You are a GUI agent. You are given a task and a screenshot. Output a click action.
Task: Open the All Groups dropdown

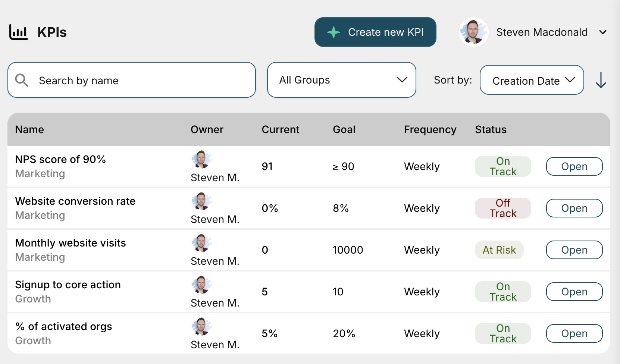click(x=341, y=80)
